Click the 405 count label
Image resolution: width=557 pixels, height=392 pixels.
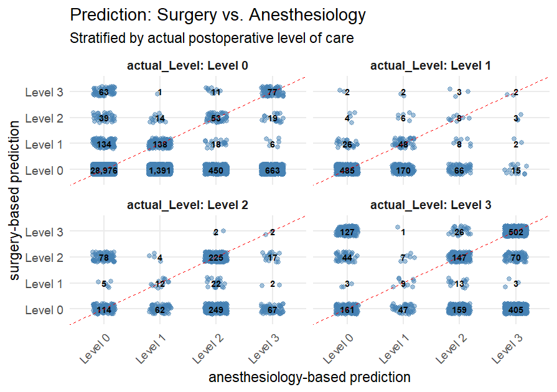click(515, 309)
